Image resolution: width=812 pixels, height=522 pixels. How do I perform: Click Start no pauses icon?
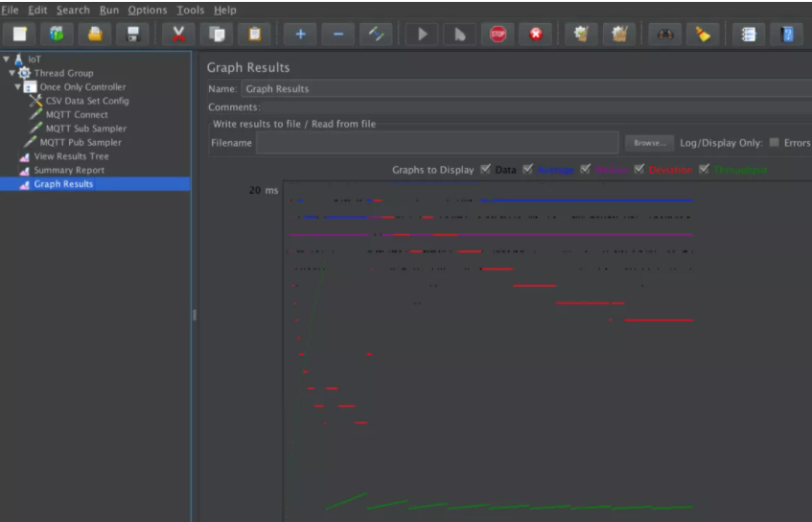coord(460,35)
